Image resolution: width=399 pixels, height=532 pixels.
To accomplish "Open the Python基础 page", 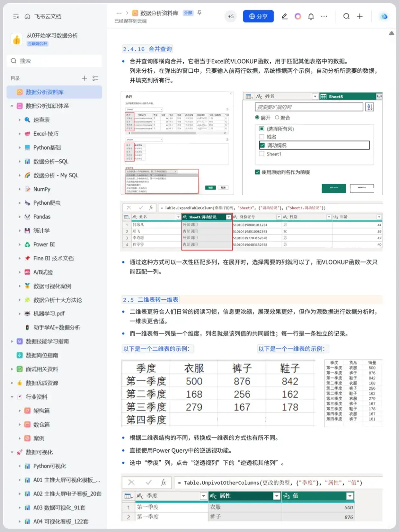I will click(x=47, y=147).
